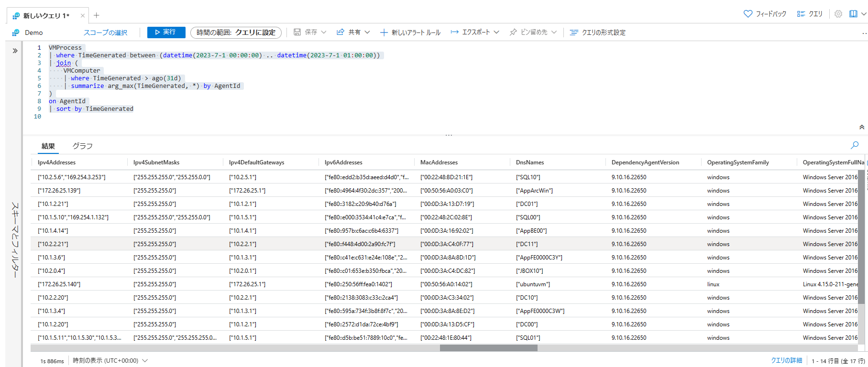868x367 pixels.
Task: Open 時間の範囲 time range selector
Action: click(236, 32)
